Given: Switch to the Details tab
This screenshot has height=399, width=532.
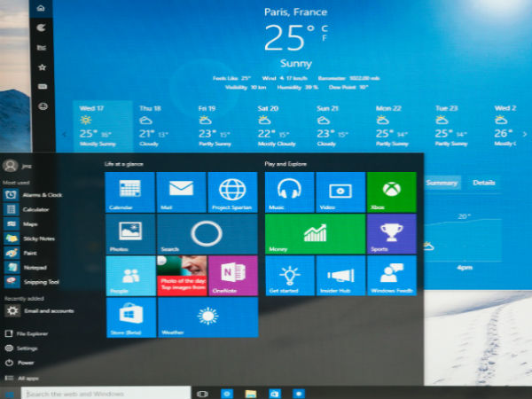Looking at the screenshot, I should click(483, 183).
